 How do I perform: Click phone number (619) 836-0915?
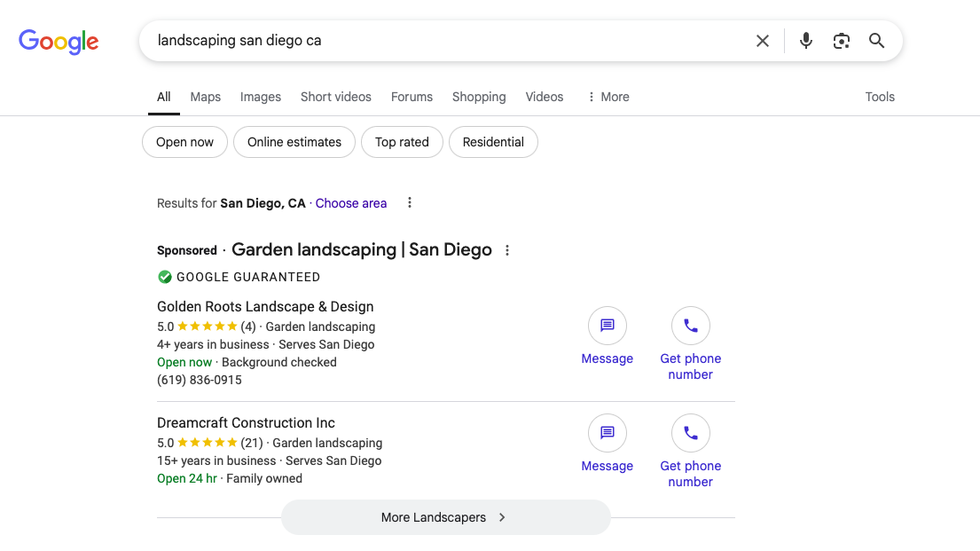click(200, 380)
